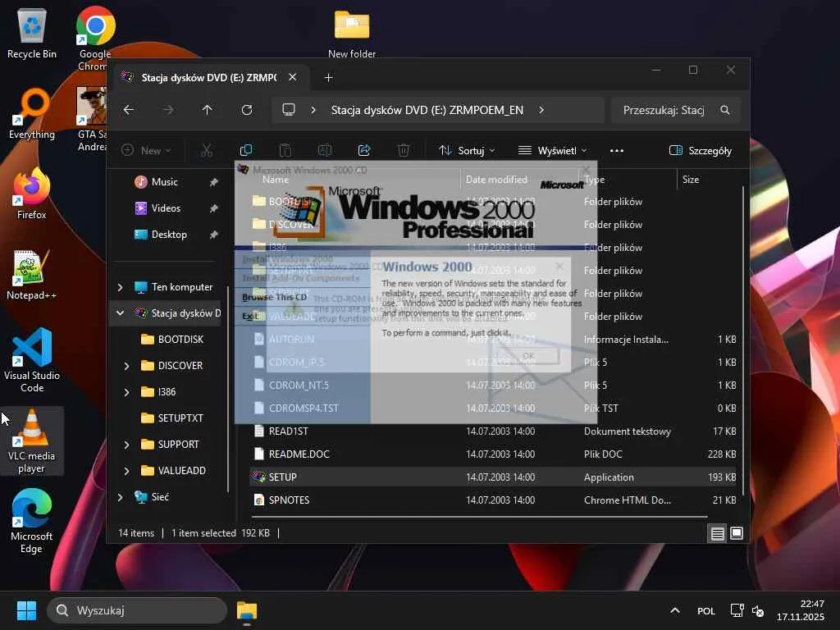
Task: Expand the I386 folder tree node
Action: (x=126, y=391)
